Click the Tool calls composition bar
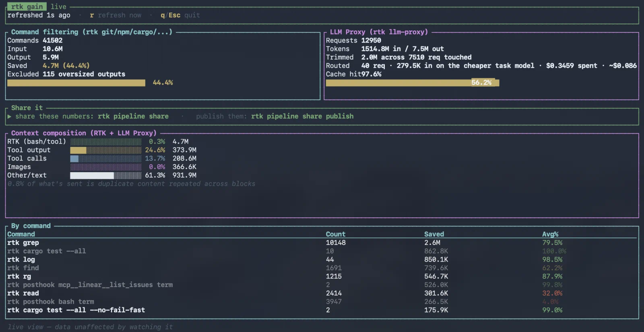 point(106,159)
